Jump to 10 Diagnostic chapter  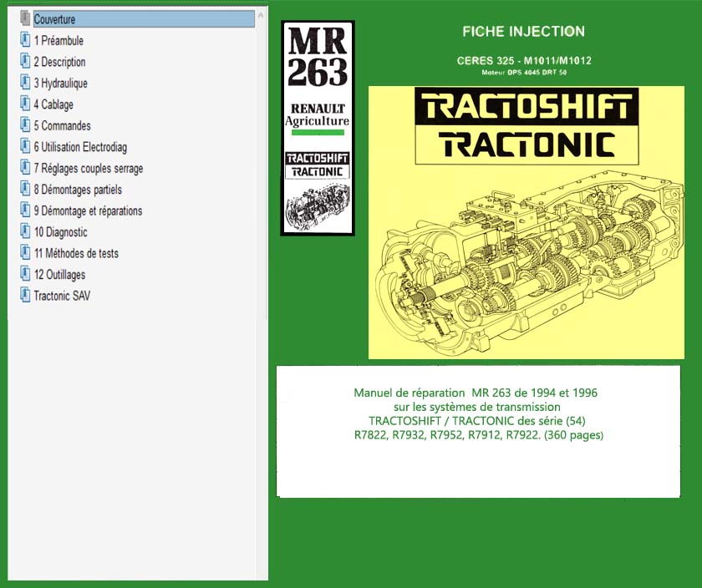click(x=60, y=232)
